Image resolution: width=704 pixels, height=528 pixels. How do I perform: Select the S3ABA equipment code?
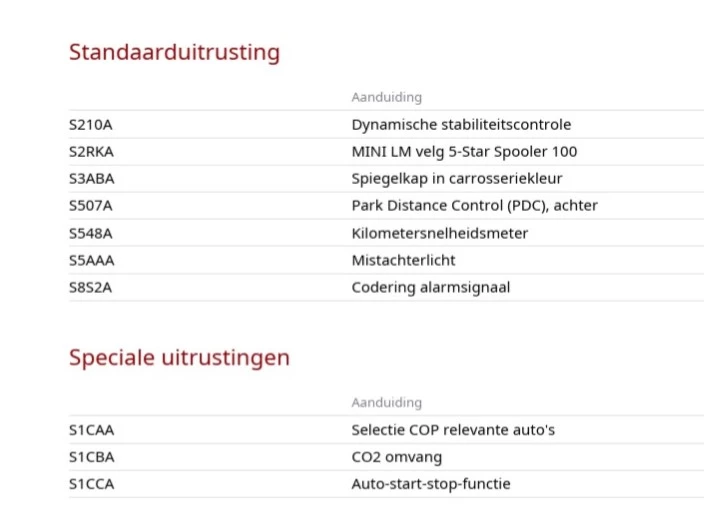92,179
